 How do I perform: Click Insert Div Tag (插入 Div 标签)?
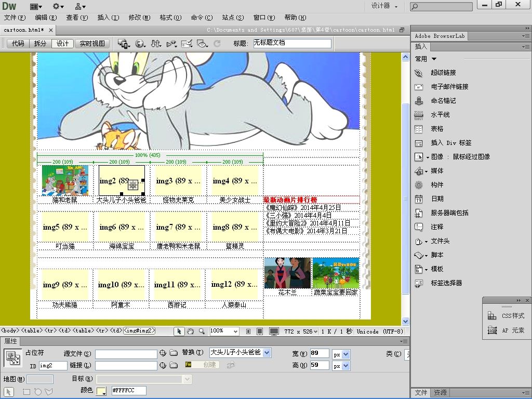pos(419,143)
